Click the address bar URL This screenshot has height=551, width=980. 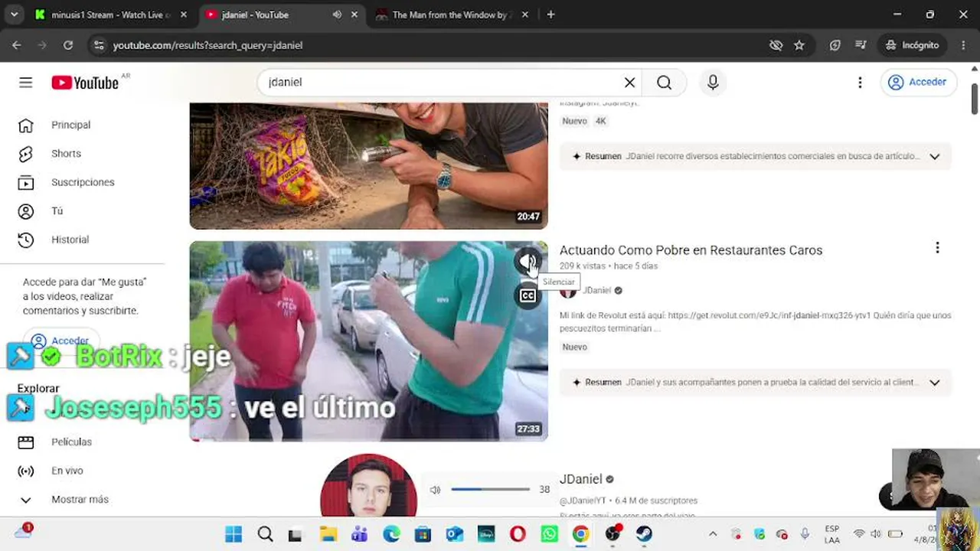point(207,46)
